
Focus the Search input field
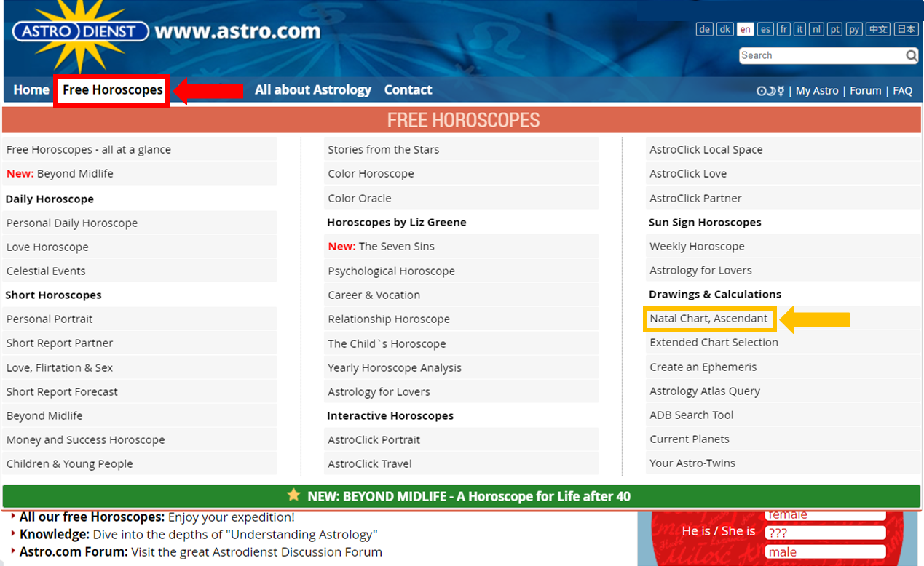(x=822, y=56)
